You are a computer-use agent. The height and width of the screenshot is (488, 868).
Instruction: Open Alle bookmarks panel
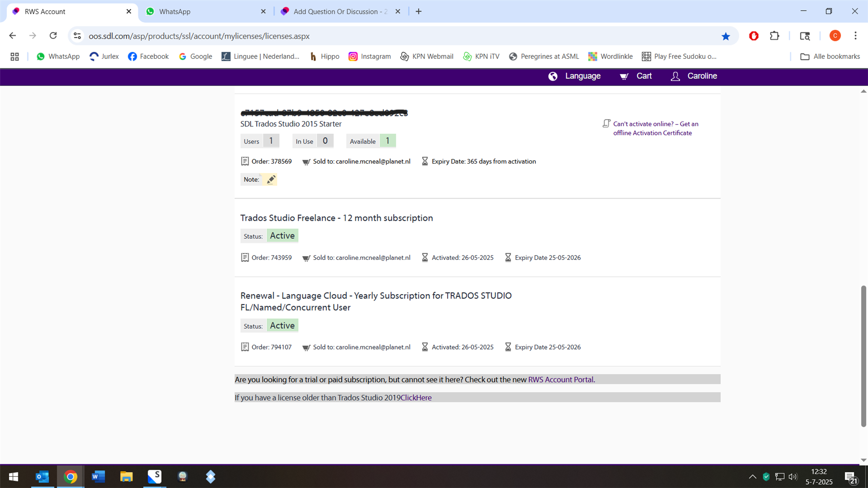pos(830,56)
